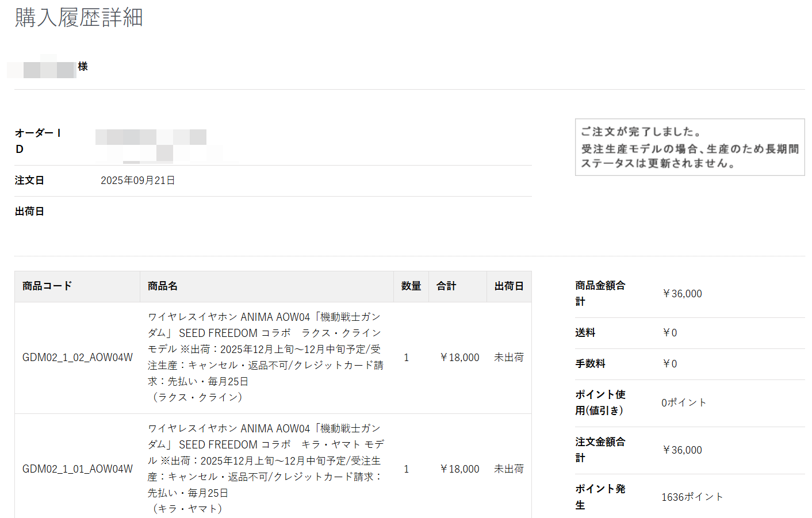
Task: Click the 商品コード column header
Action: click(47, 286)
